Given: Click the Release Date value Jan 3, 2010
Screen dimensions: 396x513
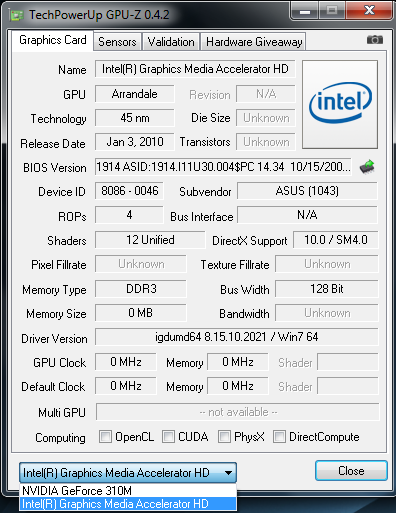Looking at the screenshot, I should click(135, 142).
